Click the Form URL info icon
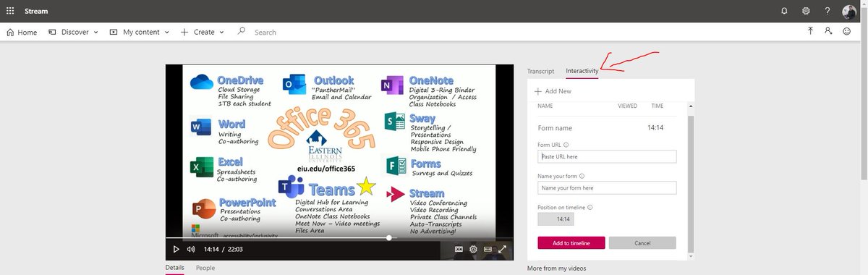Image resolution: width=868 pixels, height=275 pixels. [566, 145]
